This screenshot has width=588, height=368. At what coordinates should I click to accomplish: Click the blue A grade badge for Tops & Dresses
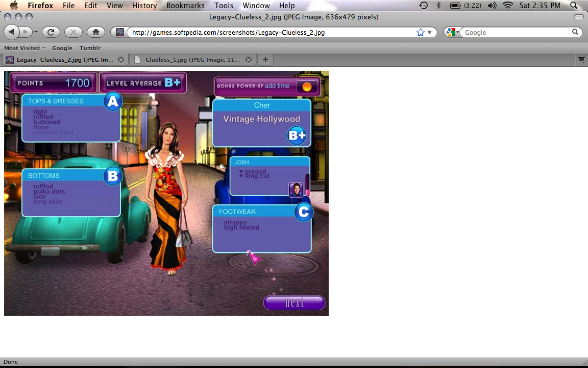pos(113,101)
